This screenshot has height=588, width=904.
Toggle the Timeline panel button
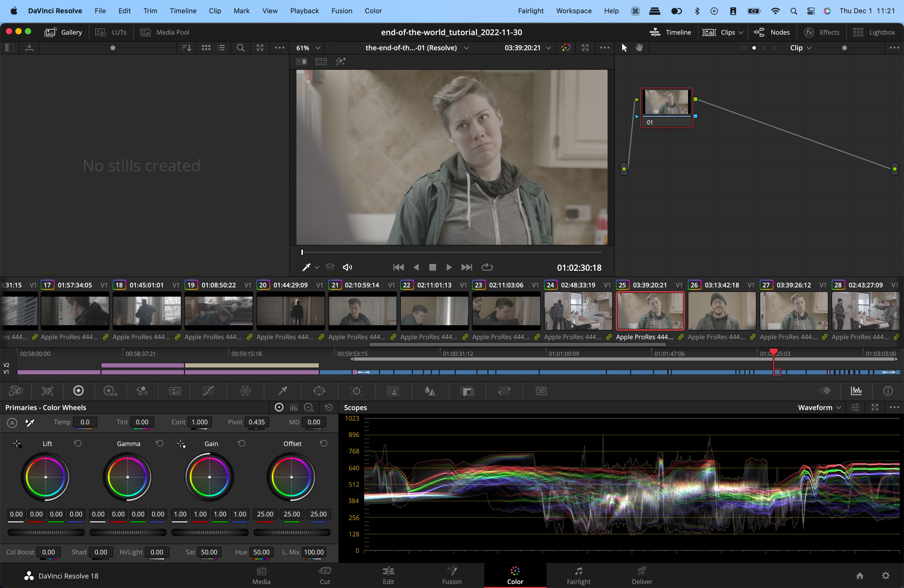(x=670, y=32)
